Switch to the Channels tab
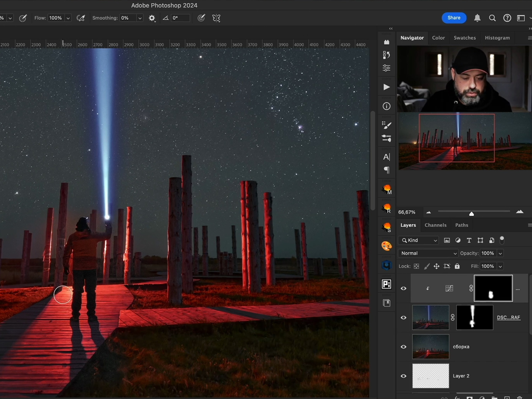Screen dimensions: 532x399 (x=435, y=225)
